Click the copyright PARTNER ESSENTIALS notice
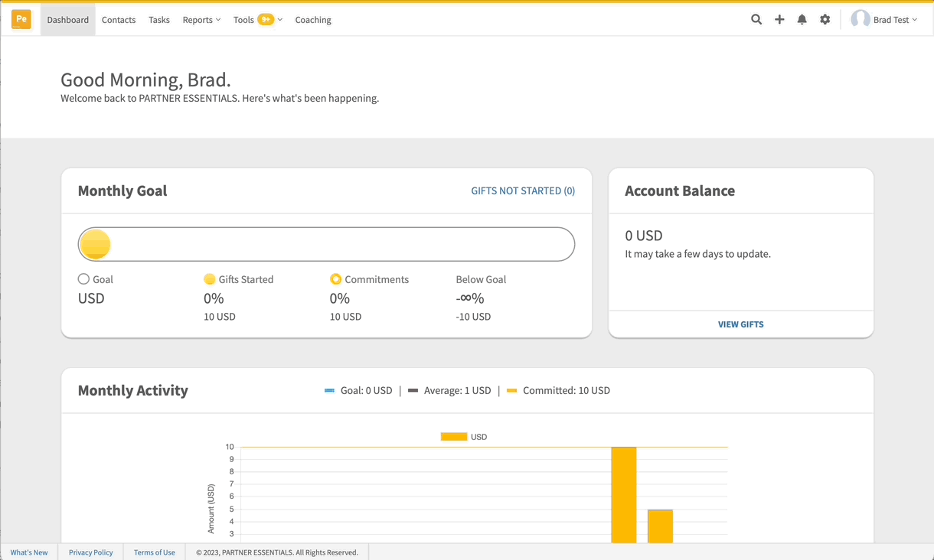The image size is (934, 560). (277, 552)
